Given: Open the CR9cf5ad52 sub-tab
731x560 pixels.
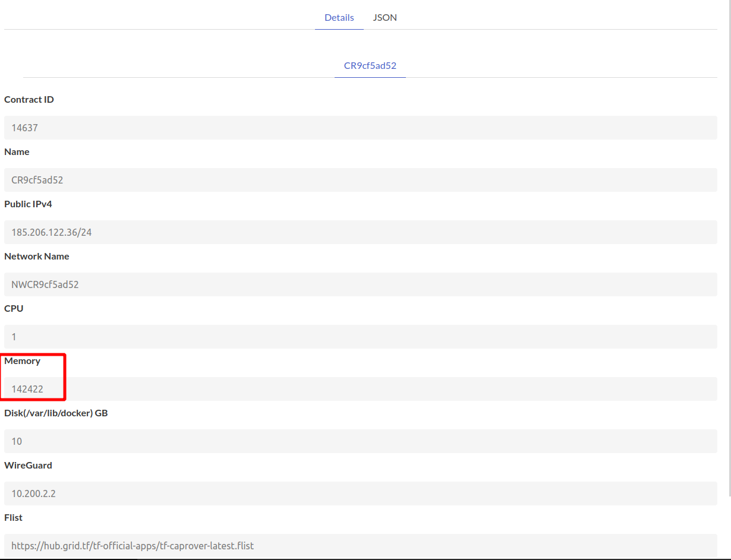Looking at the screenshot, I should (370, 65).
